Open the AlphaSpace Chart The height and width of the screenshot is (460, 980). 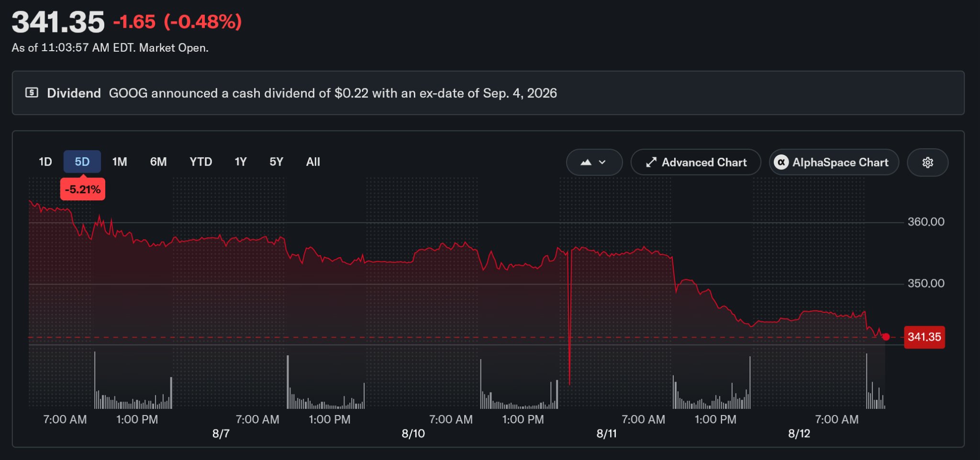[834, 163]
